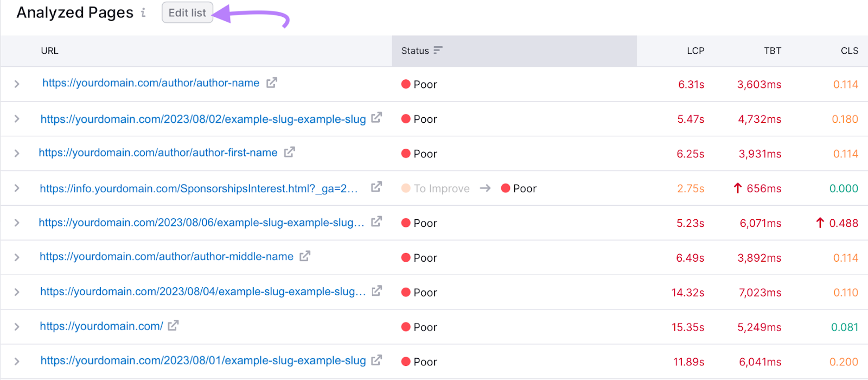This screenshot has height=380, width=868.
Task: Open the https://yourdomain.com/ link
Action: coord(101,326)
